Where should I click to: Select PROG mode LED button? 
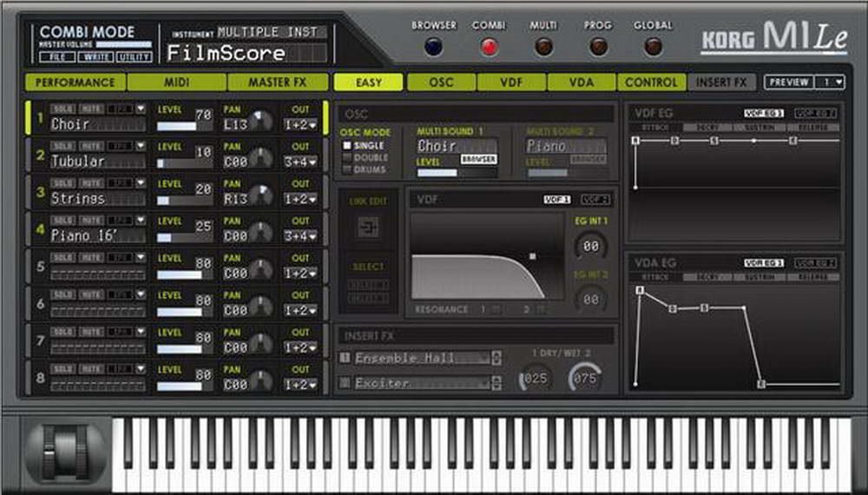[598, 47]
